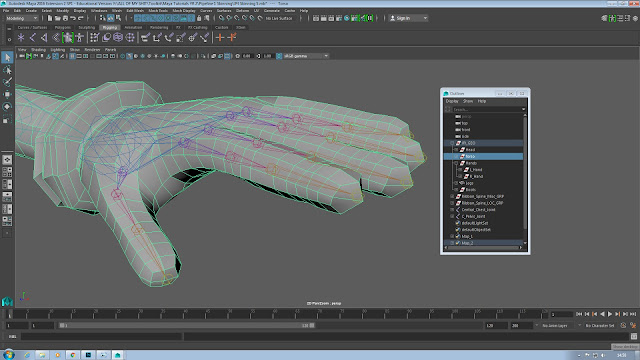
Task: Open the Outliner search filter dropdown arrow
Action: point(523,109)
